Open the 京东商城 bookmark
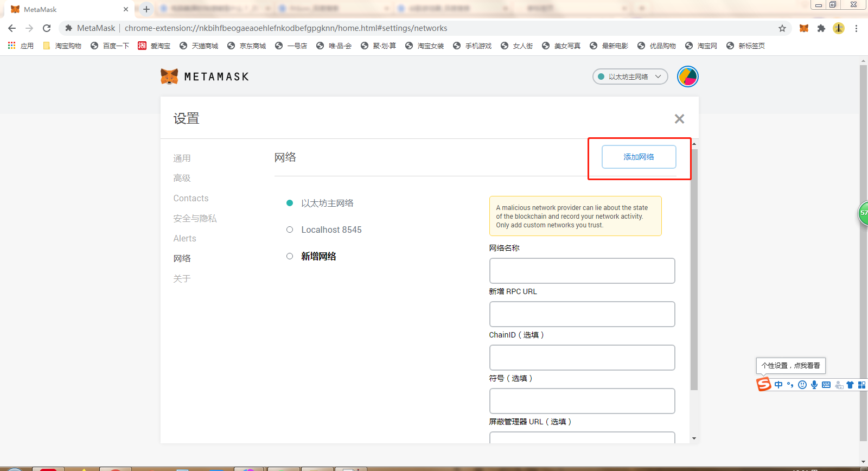Screen dimensions: 868x471 (x=246, y=46)
